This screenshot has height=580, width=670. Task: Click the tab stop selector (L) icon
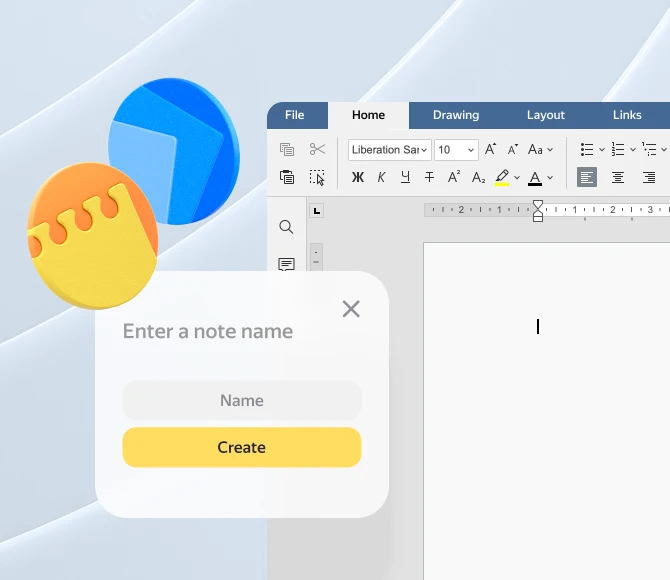click(317, 211)
